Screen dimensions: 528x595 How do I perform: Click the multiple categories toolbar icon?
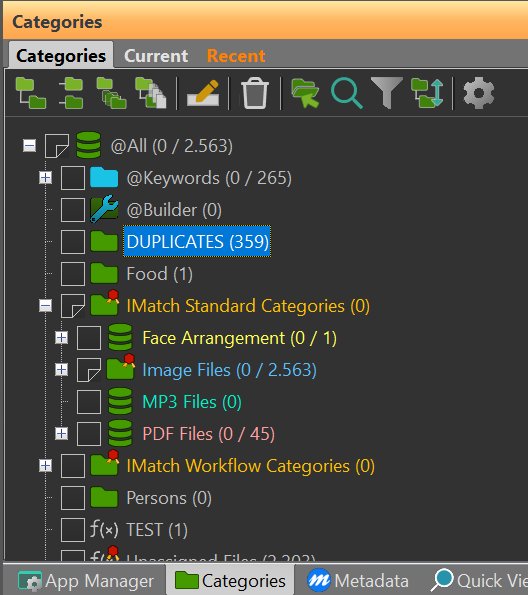(111, 93)
